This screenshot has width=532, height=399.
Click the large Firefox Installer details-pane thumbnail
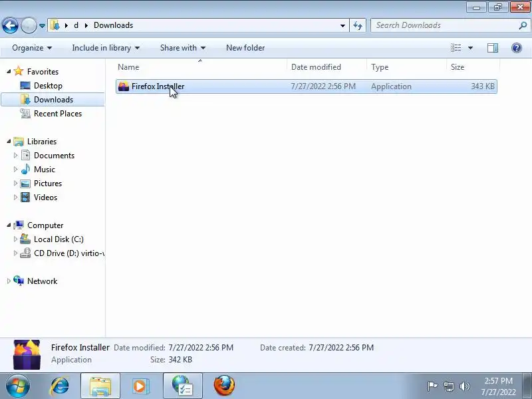coord(27,354)
